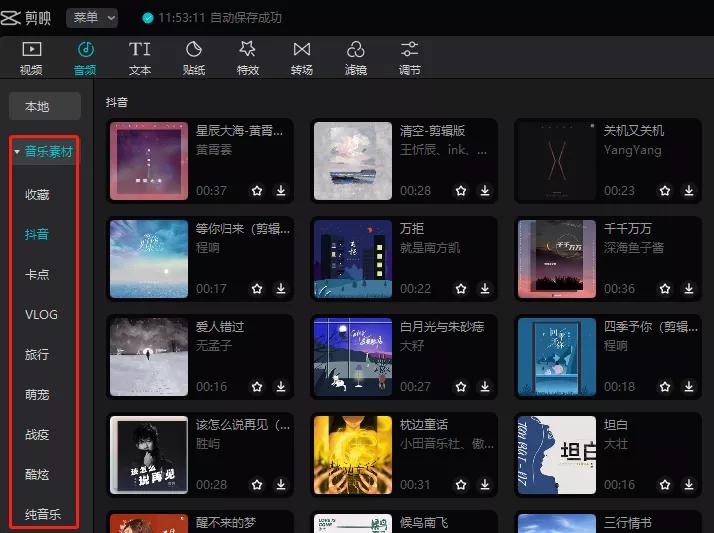Star the song 枕边童话

(461, 484)
